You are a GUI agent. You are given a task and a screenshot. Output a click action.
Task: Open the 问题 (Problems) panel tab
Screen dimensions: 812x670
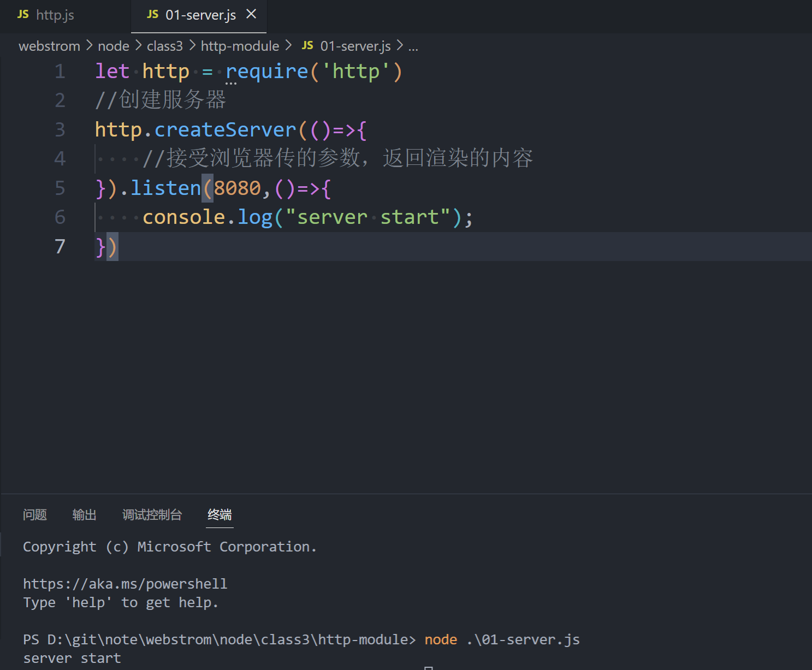pyautogui.click(x=35, y=515)
